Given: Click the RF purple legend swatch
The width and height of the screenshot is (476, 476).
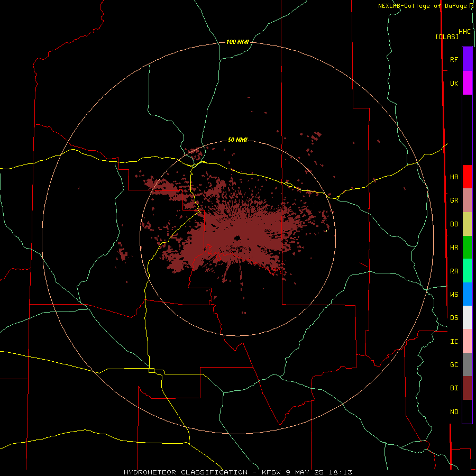Looking at the screenshot, I should (x=467, y=59).
